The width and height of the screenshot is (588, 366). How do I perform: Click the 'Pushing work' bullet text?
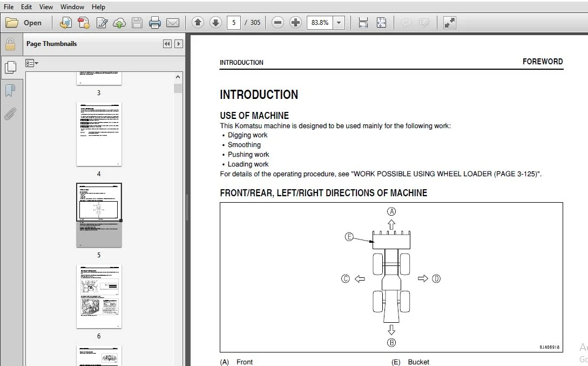248,155
